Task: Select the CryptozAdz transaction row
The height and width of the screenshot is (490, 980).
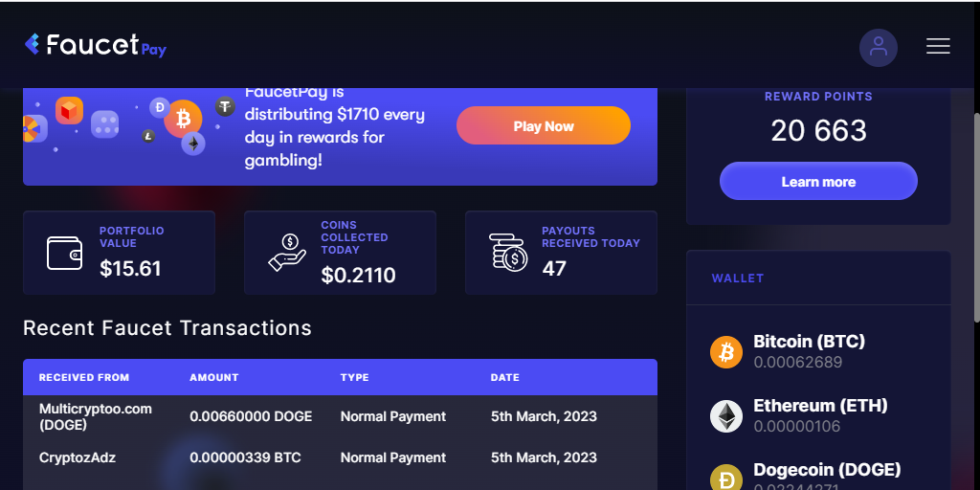Action: (x=340, y=457)
